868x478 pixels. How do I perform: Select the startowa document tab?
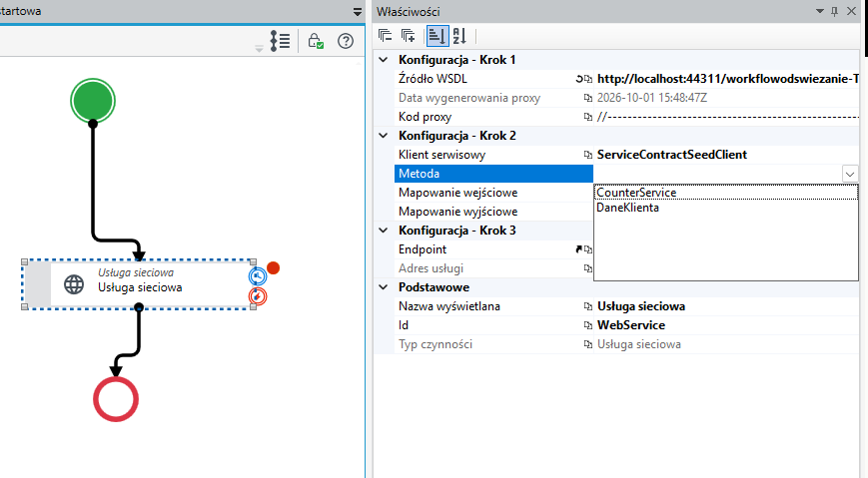(x=21, y=11)
